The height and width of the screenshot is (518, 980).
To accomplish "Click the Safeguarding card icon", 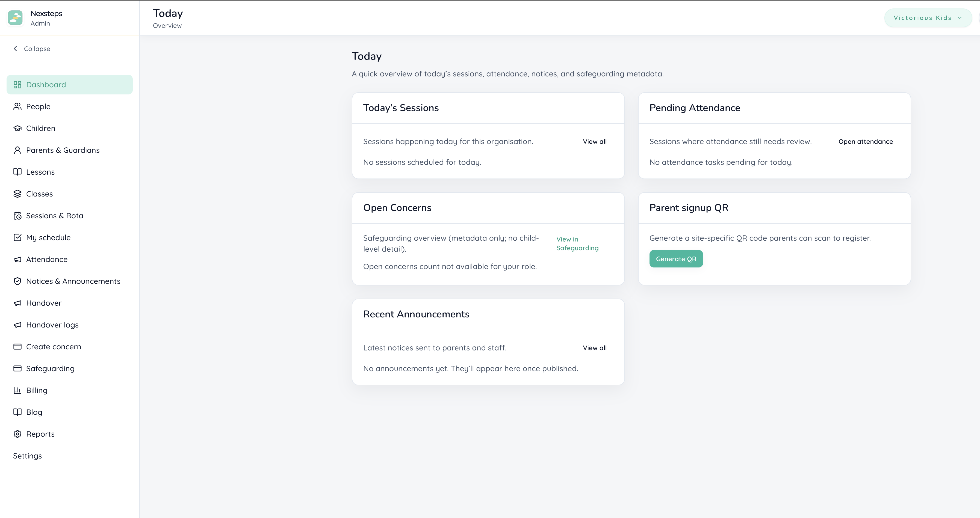I will (x=17, y=369).
